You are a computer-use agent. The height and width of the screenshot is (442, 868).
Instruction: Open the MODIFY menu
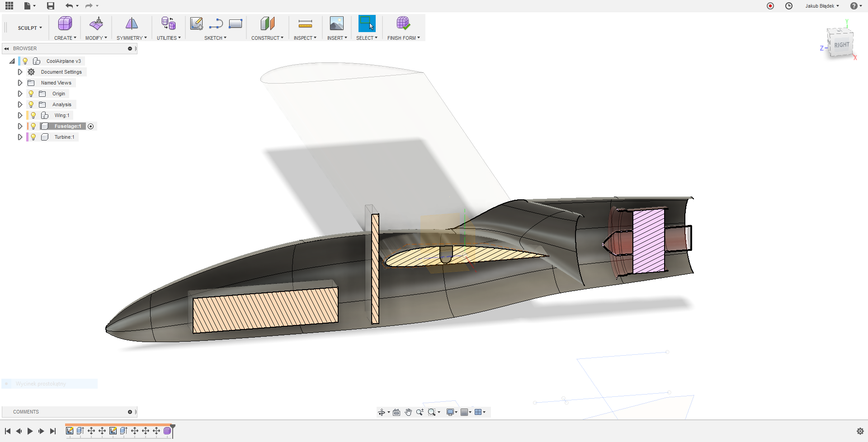click(96, 38)
